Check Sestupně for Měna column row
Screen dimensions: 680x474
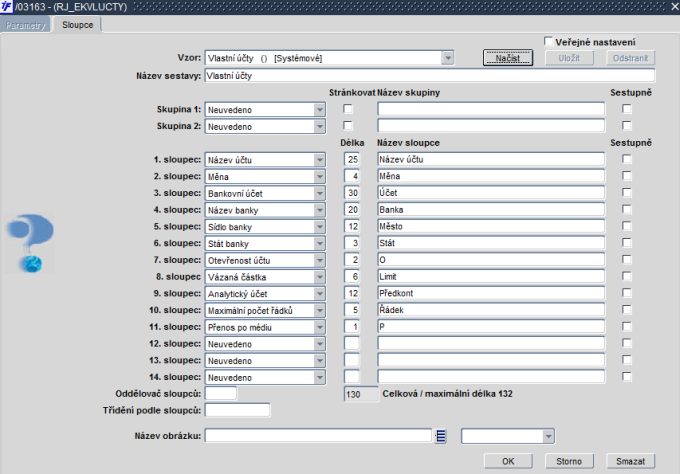[x=627, y=176]
